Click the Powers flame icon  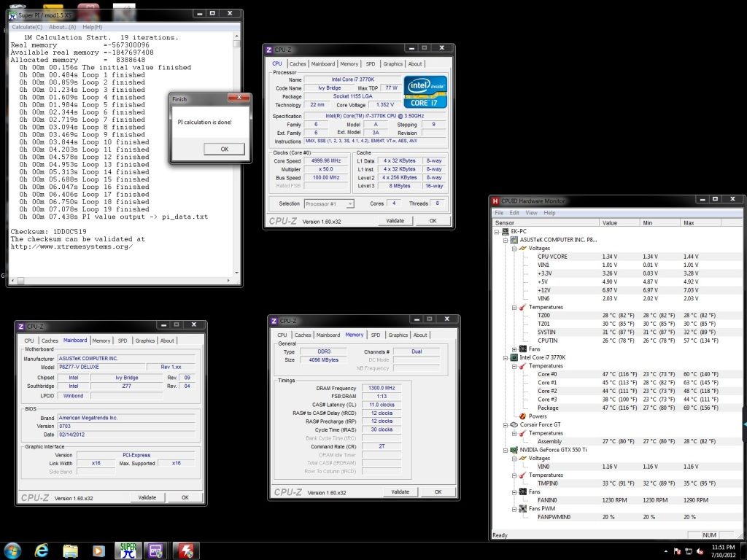coord(522,416)
